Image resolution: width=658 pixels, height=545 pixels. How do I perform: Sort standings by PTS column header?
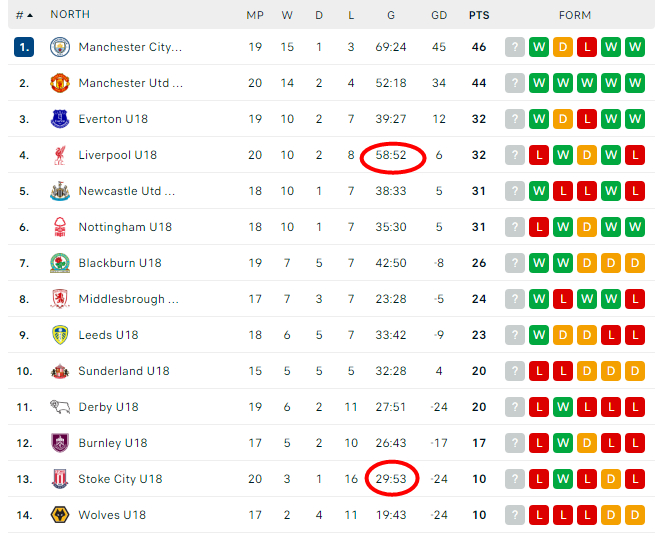pos(479,16)
